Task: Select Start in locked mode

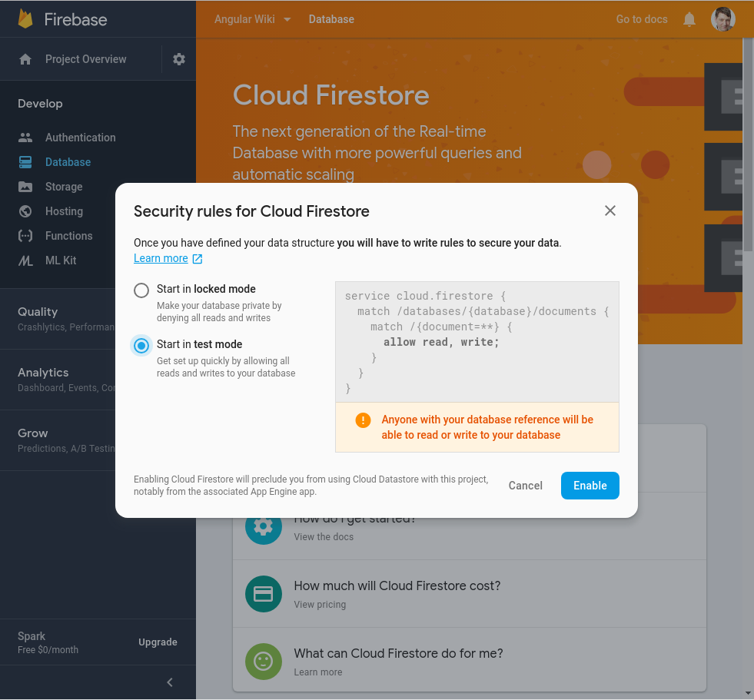Action: pyautogui.click(x=141, y=290)
